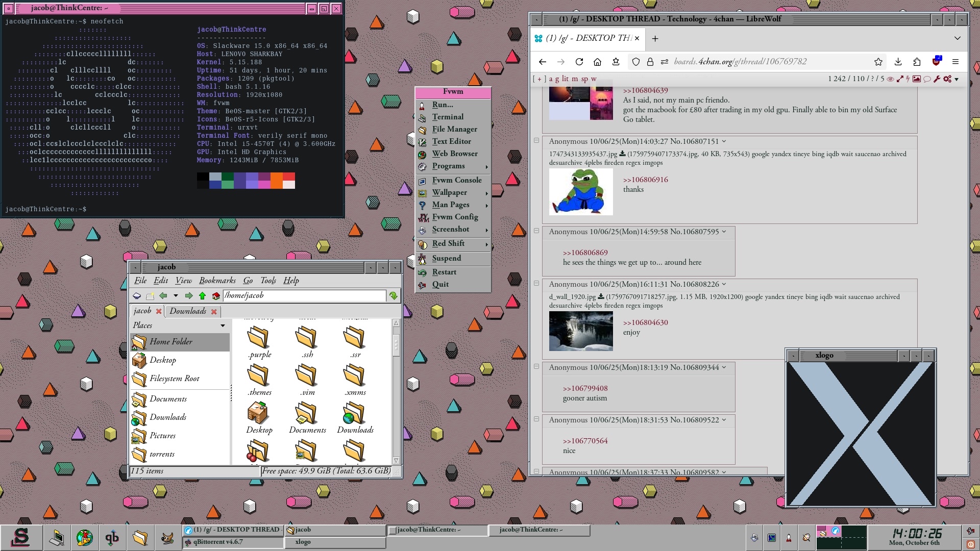
Task: Click the new tab icon in file manager
Action: click(x=150, y=296)
